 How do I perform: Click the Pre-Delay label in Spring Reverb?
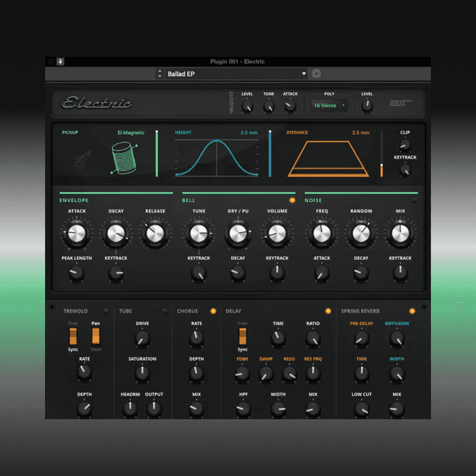point(361,324)
